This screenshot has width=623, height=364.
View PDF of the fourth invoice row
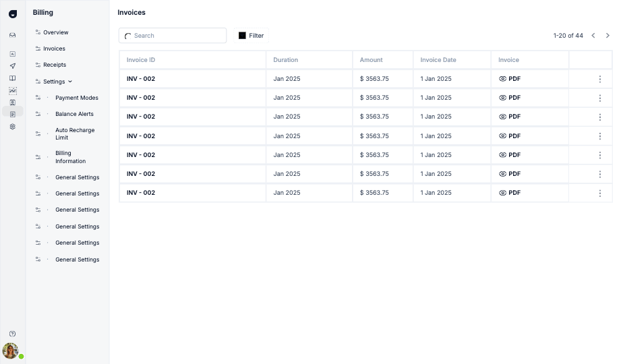(x=510, y=136)
